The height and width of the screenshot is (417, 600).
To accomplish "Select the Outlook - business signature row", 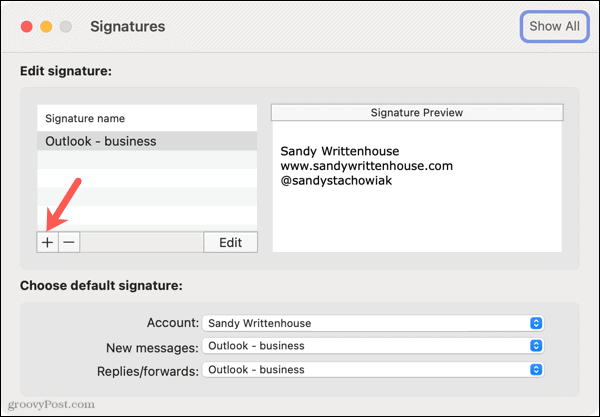I will coord(146,141).
